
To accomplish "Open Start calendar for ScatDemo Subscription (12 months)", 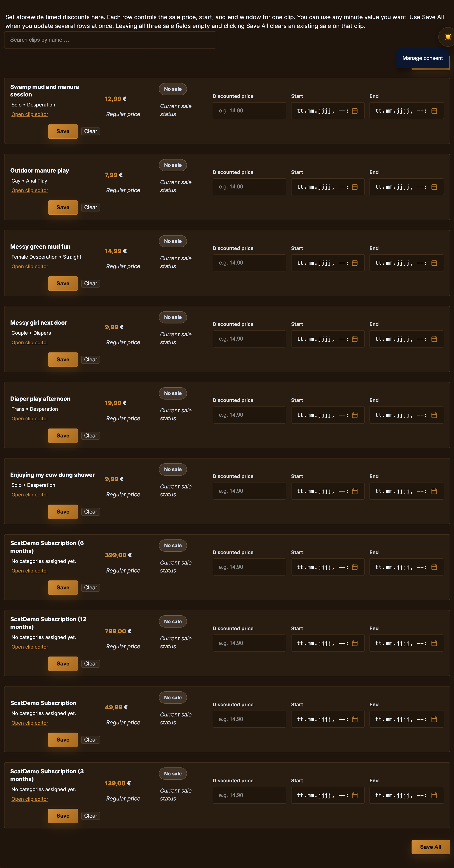I will click(355, 643).
